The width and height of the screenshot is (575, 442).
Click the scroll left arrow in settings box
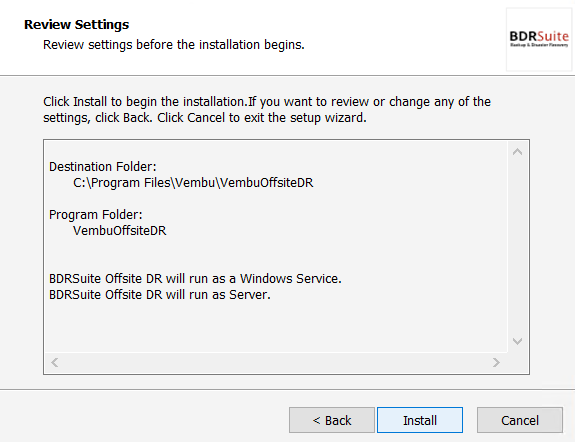click(55, 362)
